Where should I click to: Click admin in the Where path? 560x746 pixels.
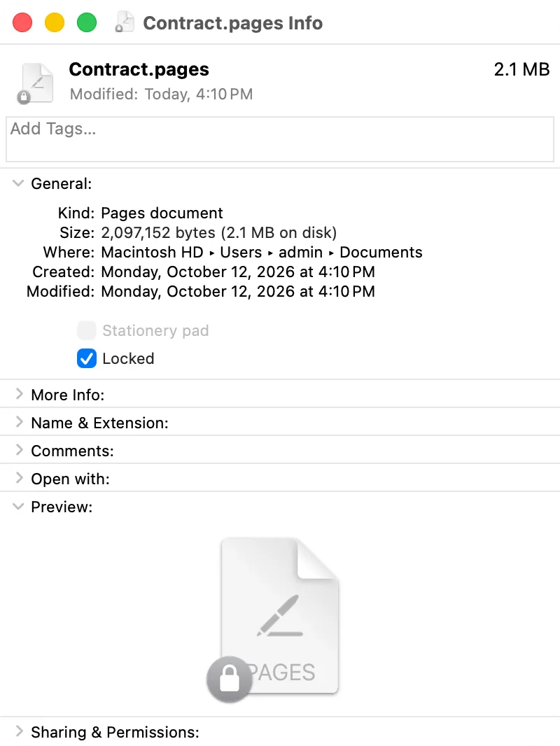(x=300, y=252)
